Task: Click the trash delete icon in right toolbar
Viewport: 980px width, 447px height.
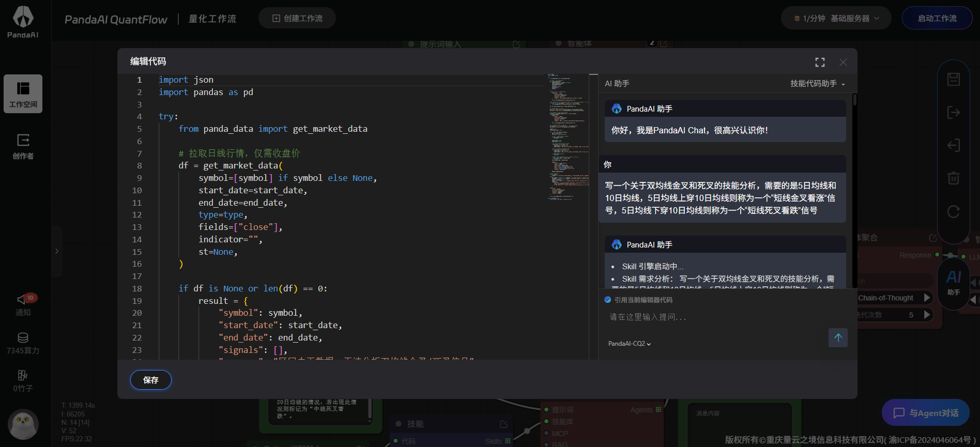Action: tap(954, 178)
